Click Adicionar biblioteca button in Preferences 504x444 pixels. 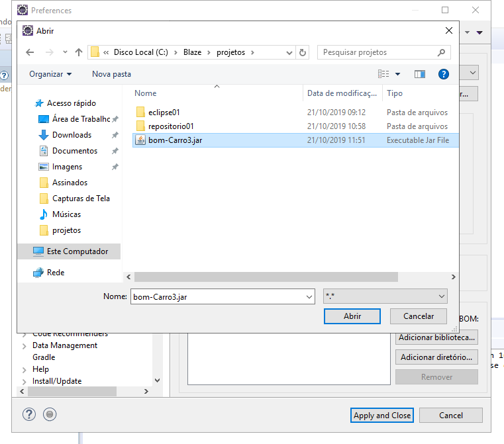point(436,337)
